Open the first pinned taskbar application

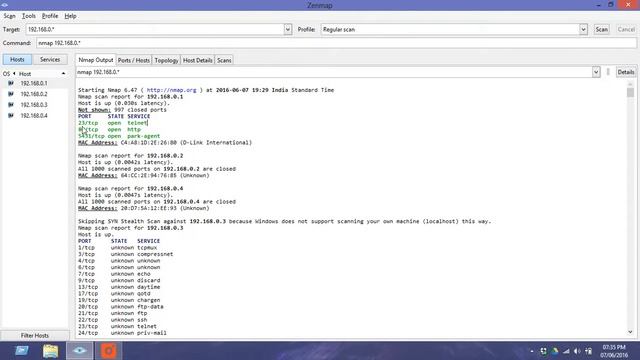(x=22, y=351)
